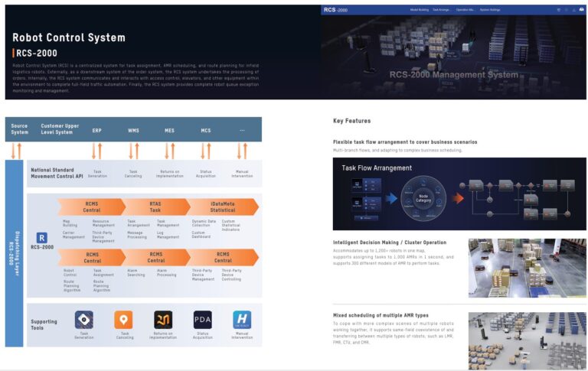Click the Alarm Searching item
This screenshot has height=371, width=588.
point(136,272)
